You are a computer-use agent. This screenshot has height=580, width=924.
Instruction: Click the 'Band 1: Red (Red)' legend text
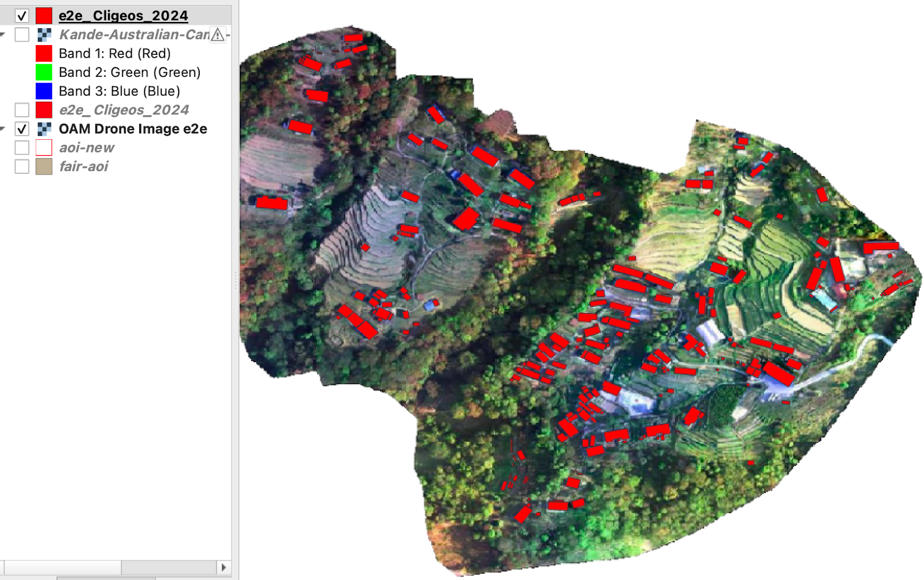pyautogui.click(x=115, y=53)
